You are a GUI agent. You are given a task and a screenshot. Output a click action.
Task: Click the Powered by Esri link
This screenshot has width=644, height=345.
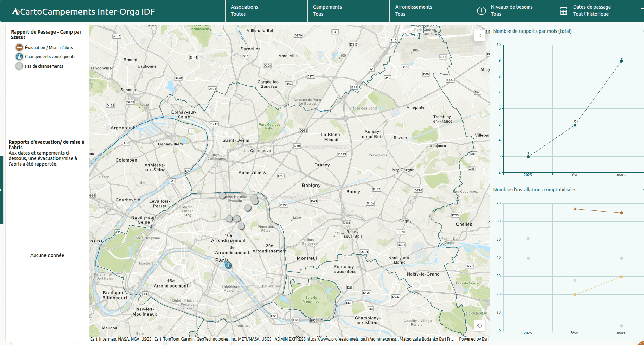pos(474,339)
